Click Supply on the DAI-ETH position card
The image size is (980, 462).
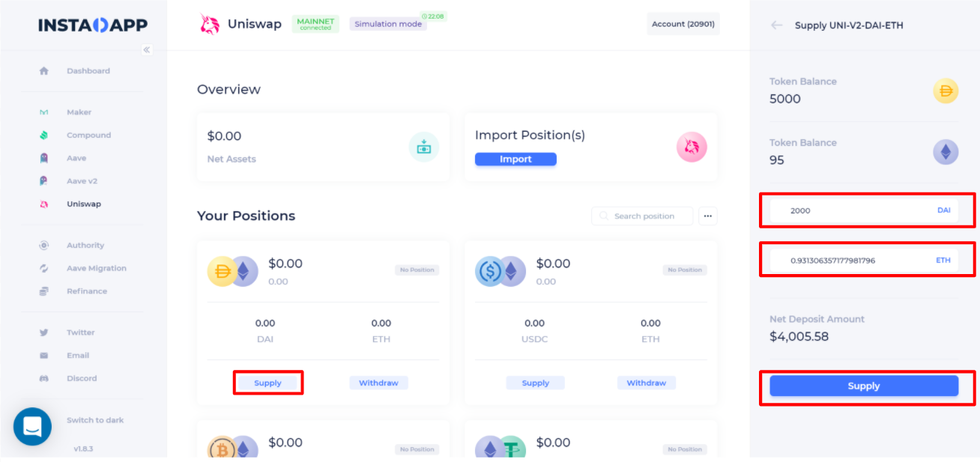tap(267, 383)
